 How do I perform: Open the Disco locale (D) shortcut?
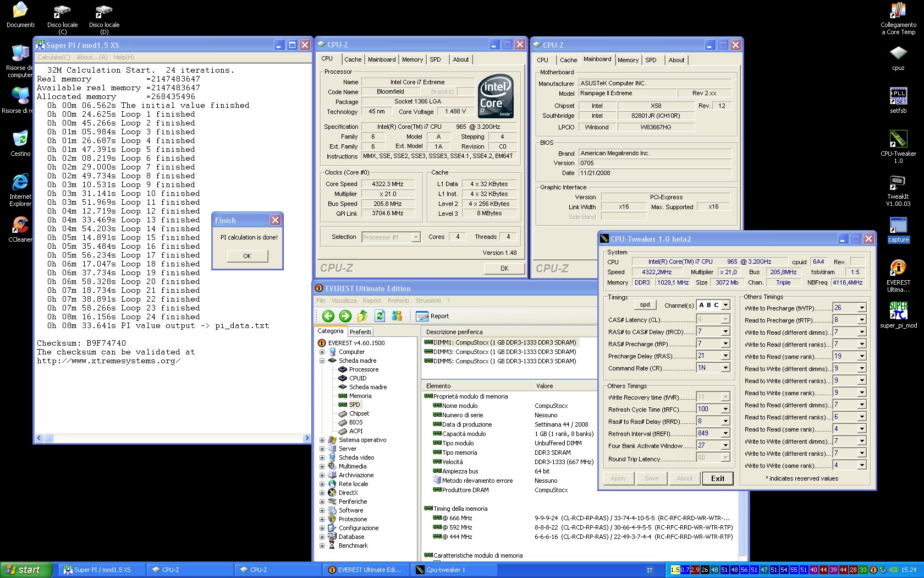104,18
